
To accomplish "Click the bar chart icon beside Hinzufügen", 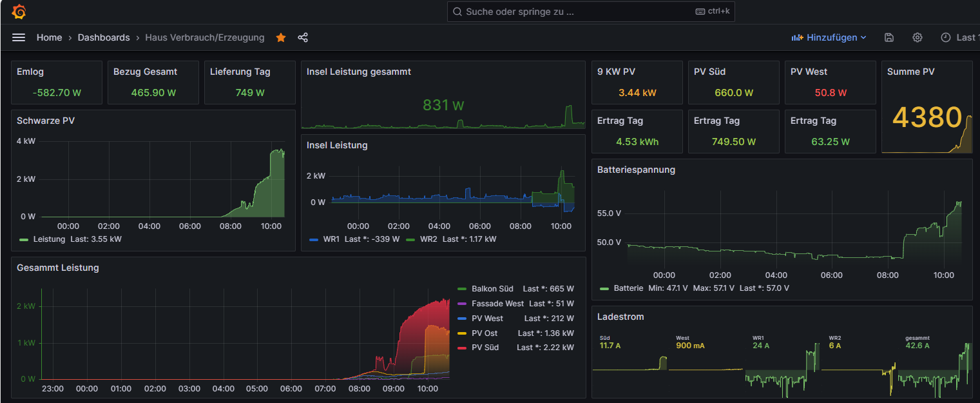I will pos(798,37).
